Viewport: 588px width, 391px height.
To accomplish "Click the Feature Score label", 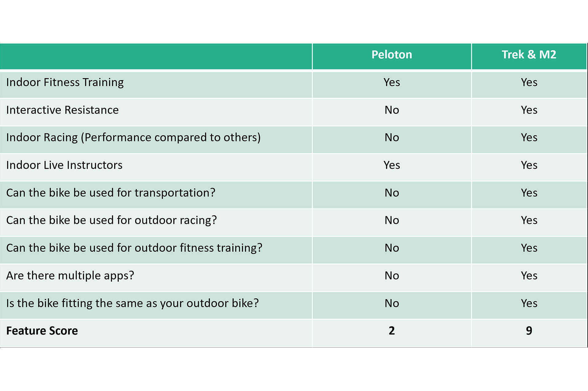I will point(42,331).
